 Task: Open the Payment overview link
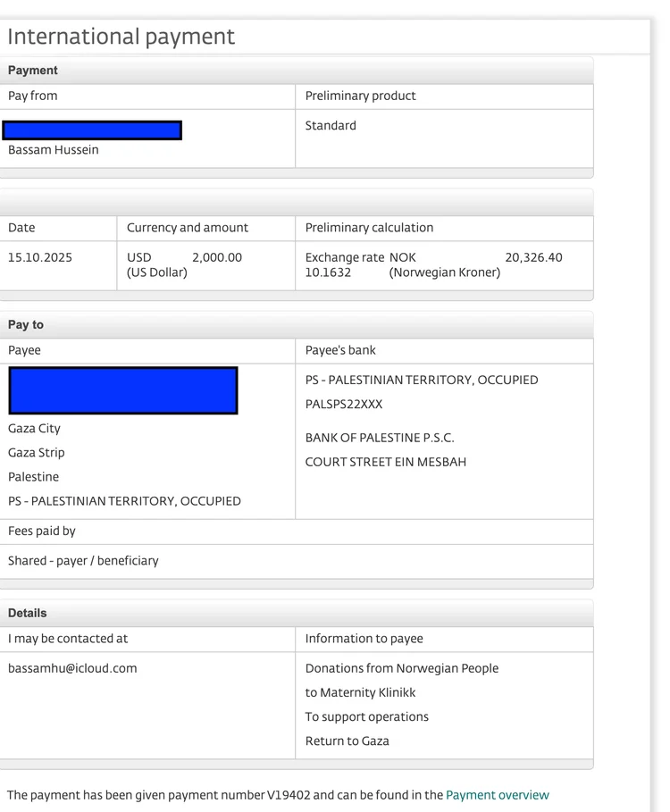point(497,795)
